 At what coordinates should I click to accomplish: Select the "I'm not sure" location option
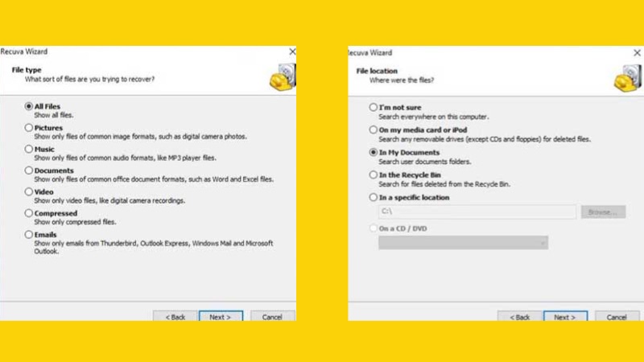[x=373, y=107]
